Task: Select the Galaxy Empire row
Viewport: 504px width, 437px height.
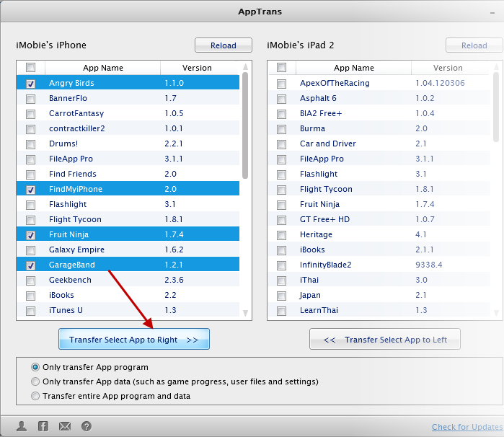Action: click(x=128, y=250)
